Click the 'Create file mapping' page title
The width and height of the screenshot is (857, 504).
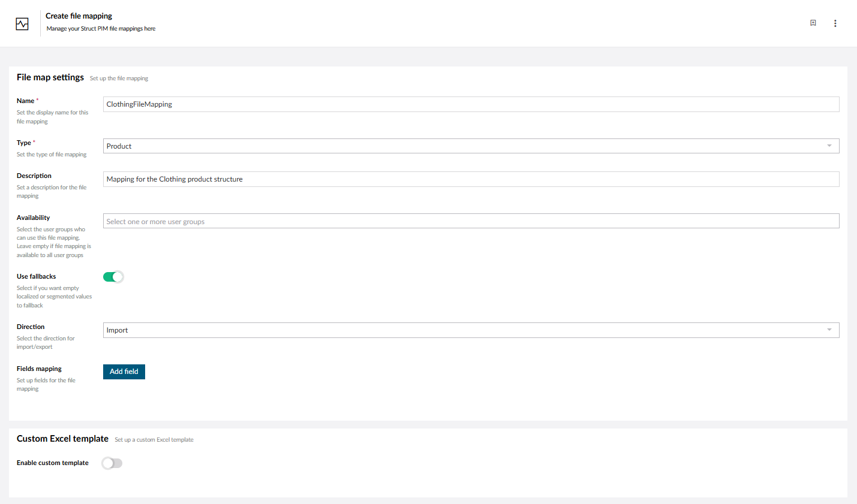point(79,16)
